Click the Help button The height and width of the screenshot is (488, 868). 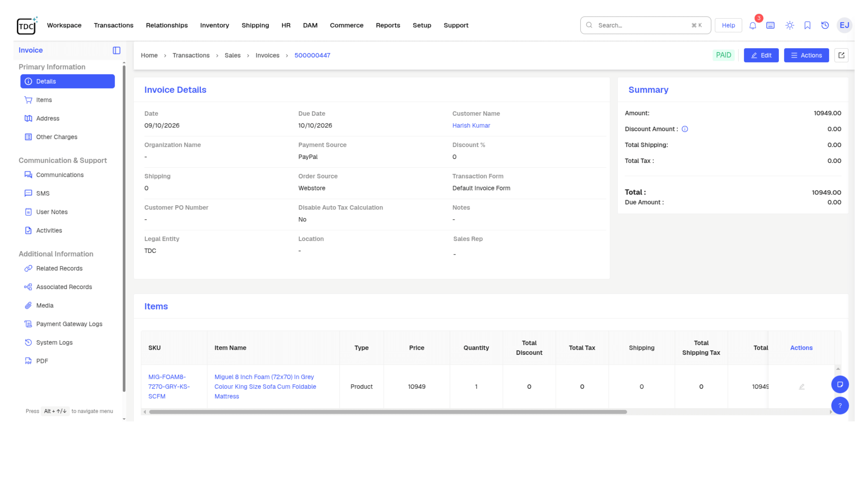tap(728, 25)
